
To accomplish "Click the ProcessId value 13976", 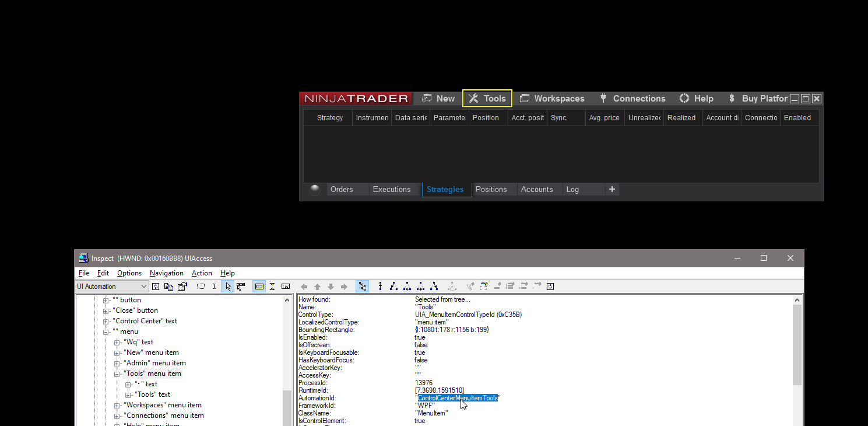I will click(424, 383).
